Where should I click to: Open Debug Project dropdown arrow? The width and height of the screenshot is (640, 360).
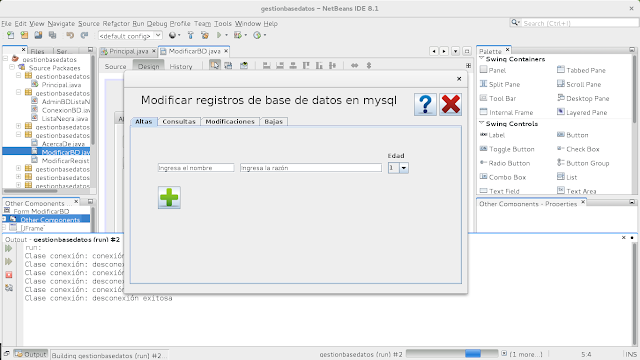coord(246,36)
